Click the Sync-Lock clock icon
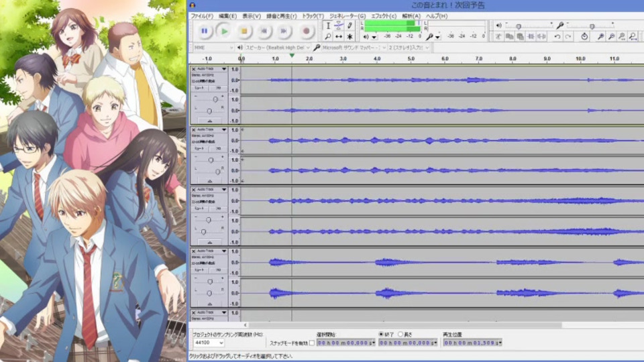 click(x=584, y=36)
